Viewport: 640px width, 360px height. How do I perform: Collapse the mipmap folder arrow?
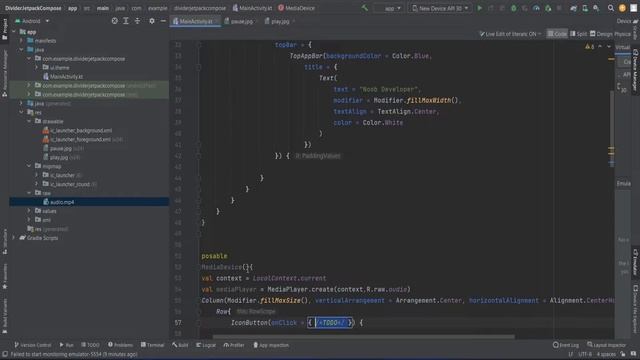pos(29,166)
